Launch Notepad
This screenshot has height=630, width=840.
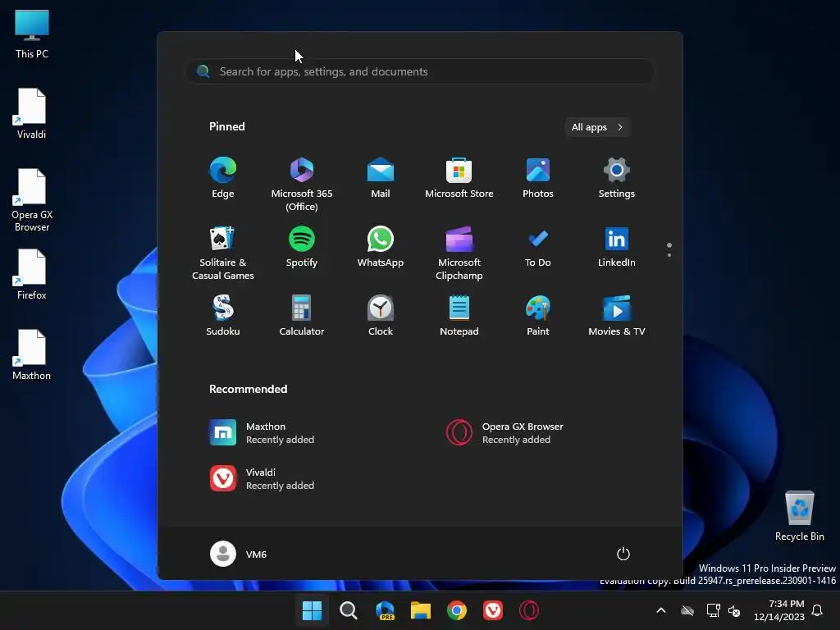pyautogui.click(x=459, y=316)
